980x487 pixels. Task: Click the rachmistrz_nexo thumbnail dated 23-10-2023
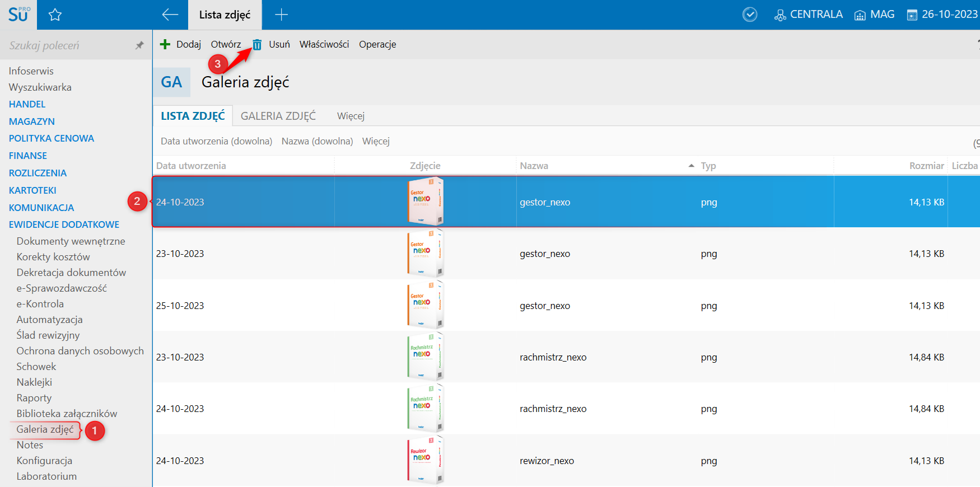pyautogui.click(x=425, y=357)
